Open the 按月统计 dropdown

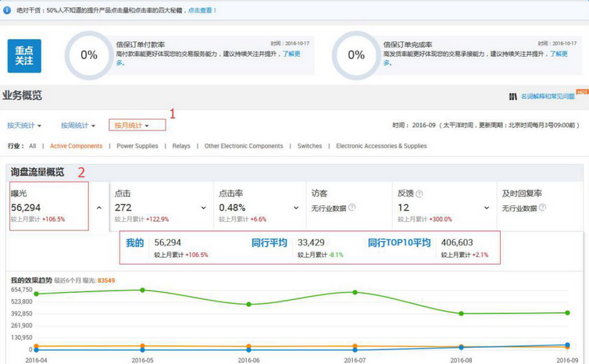[x=131, y=125]
